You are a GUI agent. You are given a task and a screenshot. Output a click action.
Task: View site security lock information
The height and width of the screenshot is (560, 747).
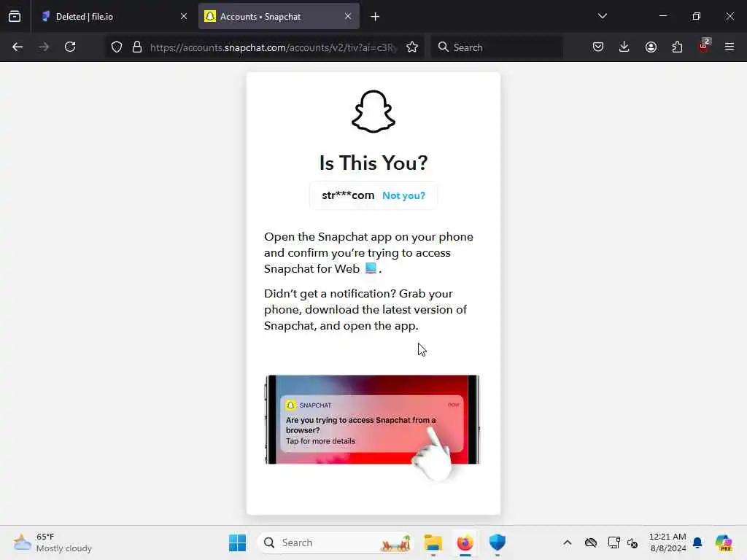pos(137,47)
